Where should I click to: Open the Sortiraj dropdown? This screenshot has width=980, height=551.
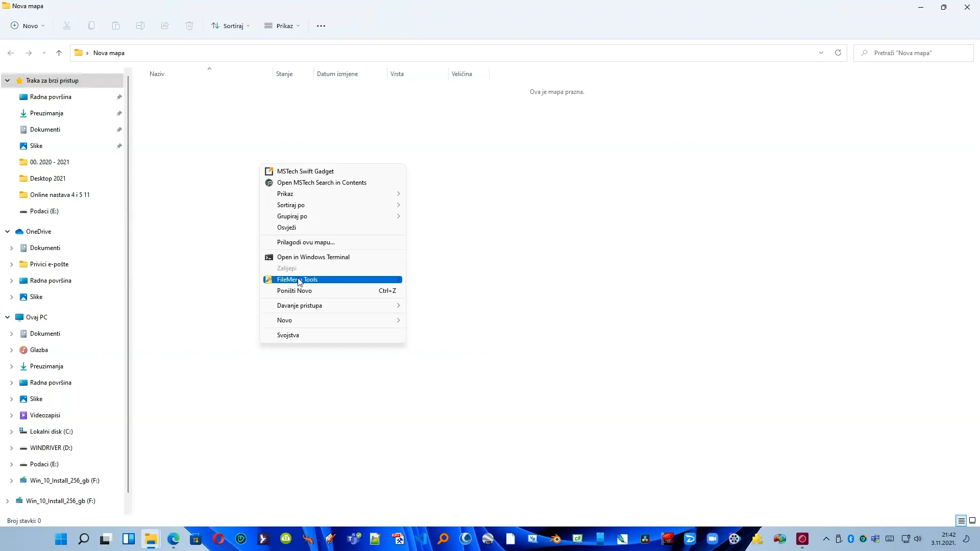pos(231,26)
